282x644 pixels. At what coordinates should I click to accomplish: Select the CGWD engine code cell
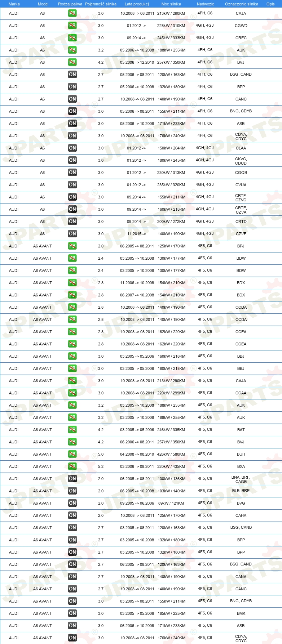(241, 26)
